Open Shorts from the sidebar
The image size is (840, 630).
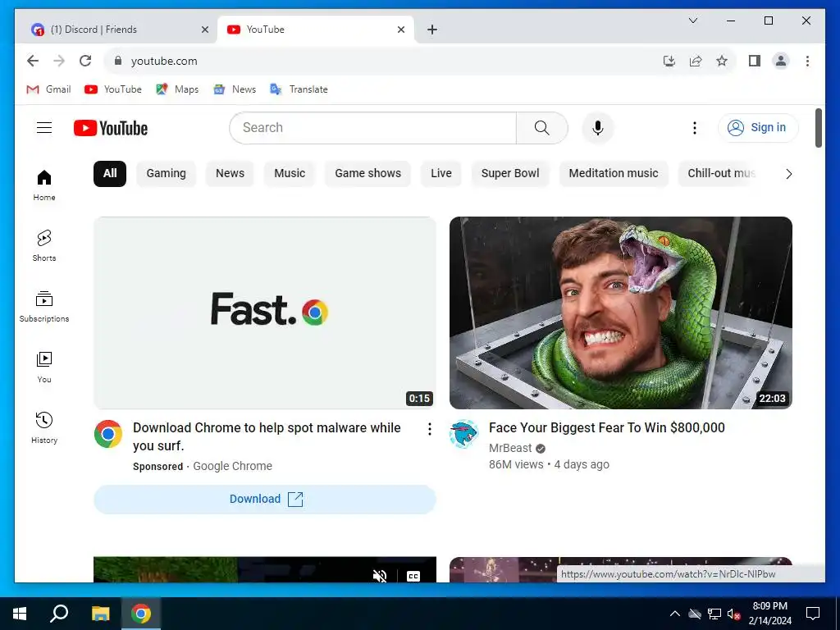(x=44, y=246)
